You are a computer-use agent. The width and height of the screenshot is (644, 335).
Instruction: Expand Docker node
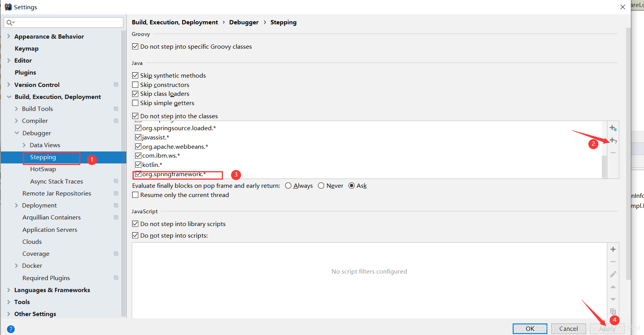pos(16,266)
